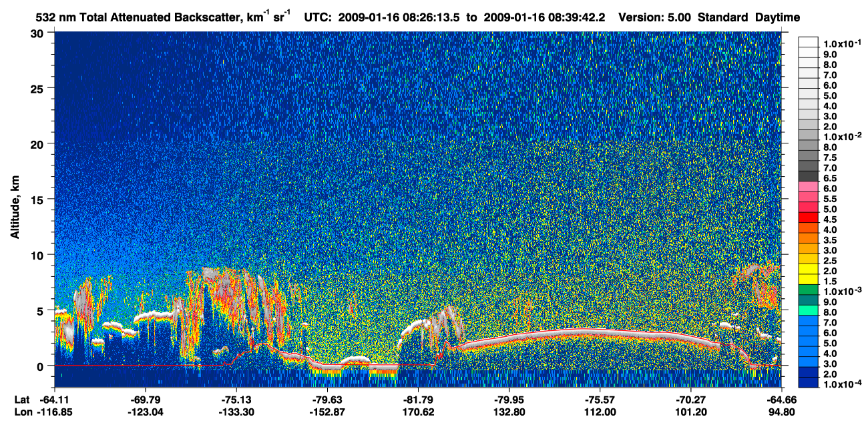Click latitude value -64.66
This screenshot has height=445, width=868.
coord(781,400)
